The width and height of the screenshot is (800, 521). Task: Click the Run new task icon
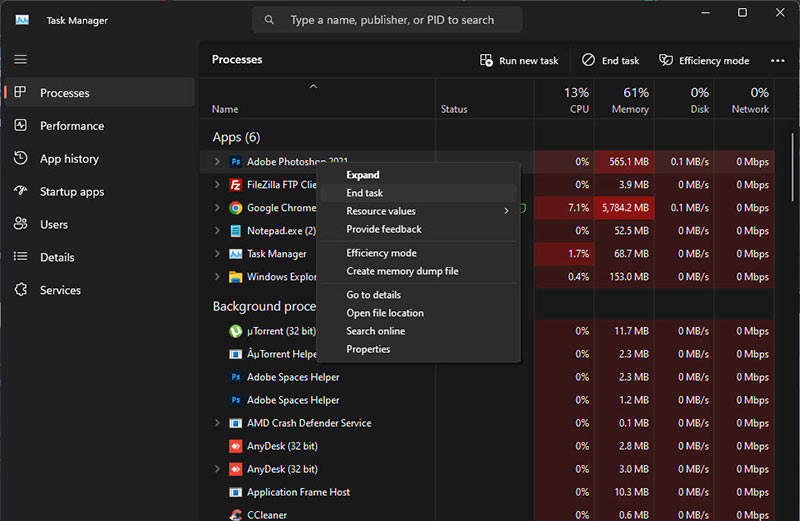point(486,60)
